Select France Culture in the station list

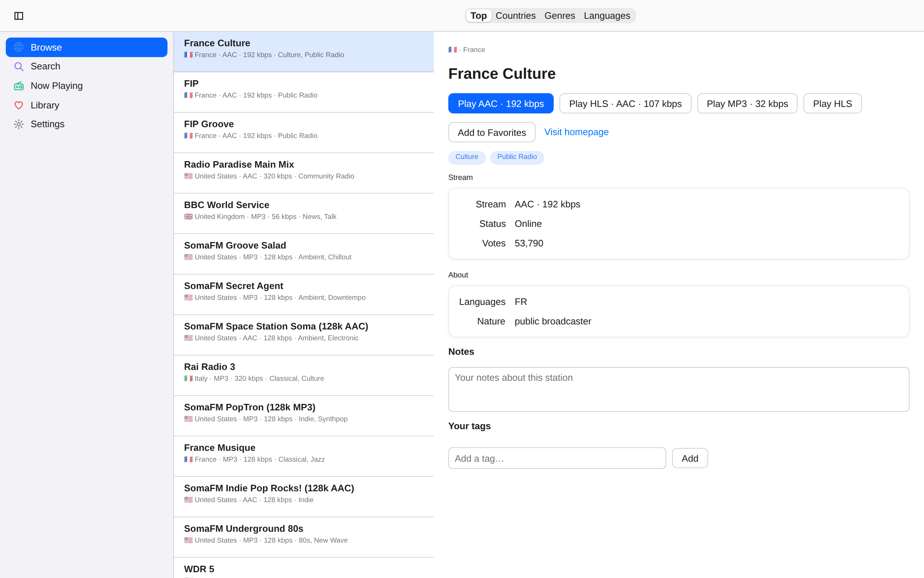click(304, 52)
